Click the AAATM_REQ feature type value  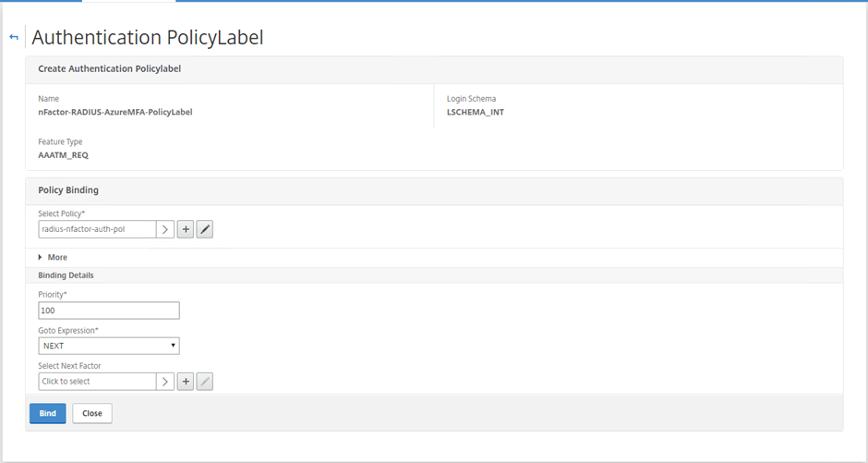63,155
